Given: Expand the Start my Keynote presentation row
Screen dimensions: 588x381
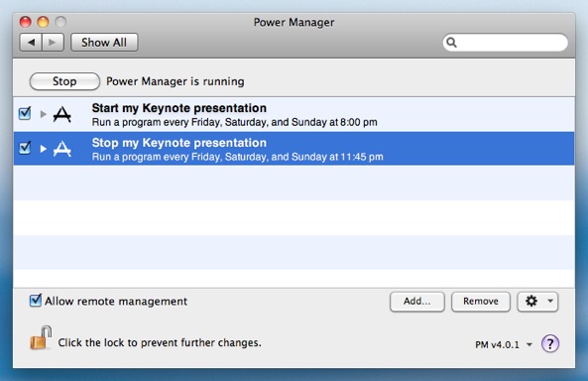Looking at the screenshot, I should tap(43, 114).
